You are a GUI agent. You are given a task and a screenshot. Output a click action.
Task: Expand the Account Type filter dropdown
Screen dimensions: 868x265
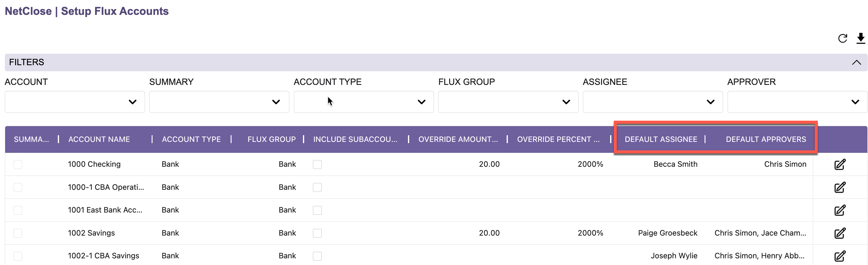[x=363, y=102]
